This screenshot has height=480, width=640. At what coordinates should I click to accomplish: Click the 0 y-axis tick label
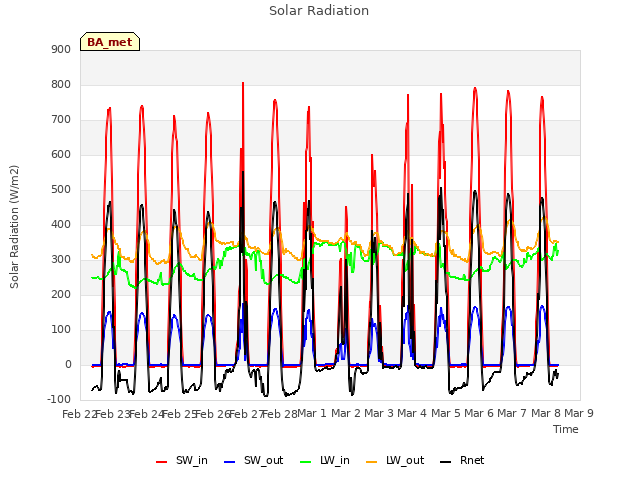(x=68, y=365)
